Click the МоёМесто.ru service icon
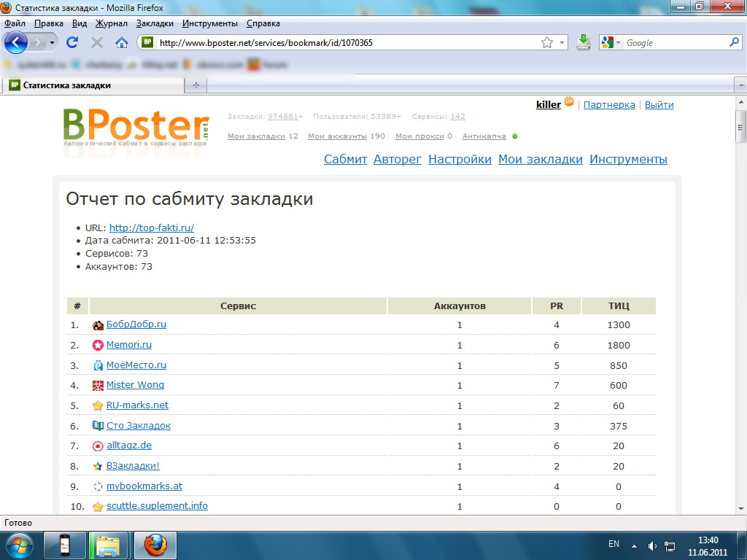The width and height of the screenshot is (747, 560). click(x=98, y=366)
